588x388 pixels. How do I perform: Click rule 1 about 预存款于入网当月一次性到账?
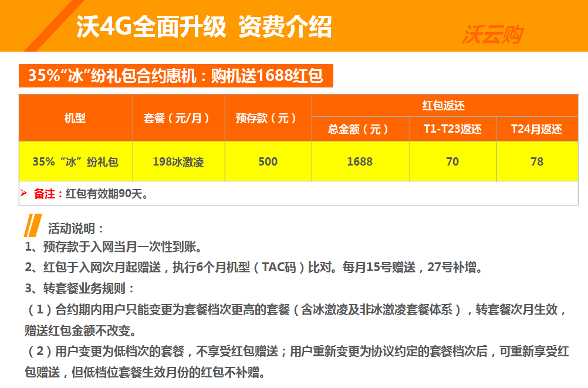114,247
